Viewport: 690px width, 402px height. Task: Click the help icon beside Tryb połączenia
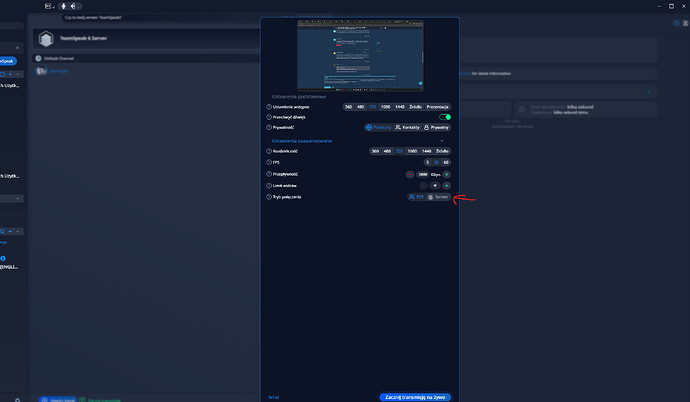[268, 197]
